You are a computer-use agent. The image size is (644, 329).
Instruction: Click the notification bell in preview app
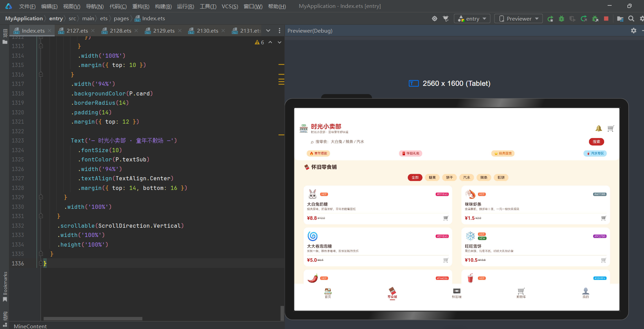[x=599, y=128]
